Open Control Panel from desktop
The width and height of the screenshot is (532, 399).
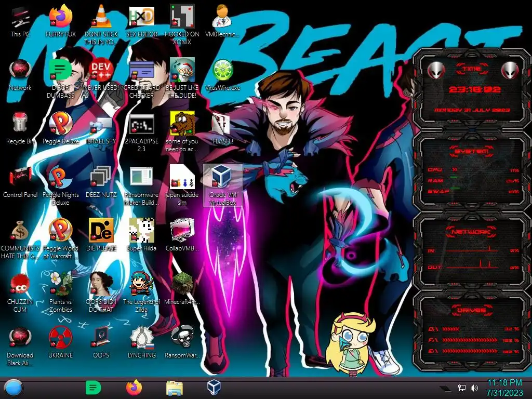(20, 182)
